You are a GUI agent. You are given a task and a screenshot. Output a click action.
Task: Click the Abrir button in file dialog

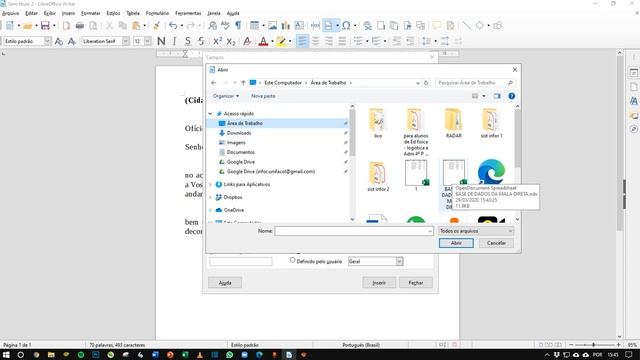click(x=456, y=243)
